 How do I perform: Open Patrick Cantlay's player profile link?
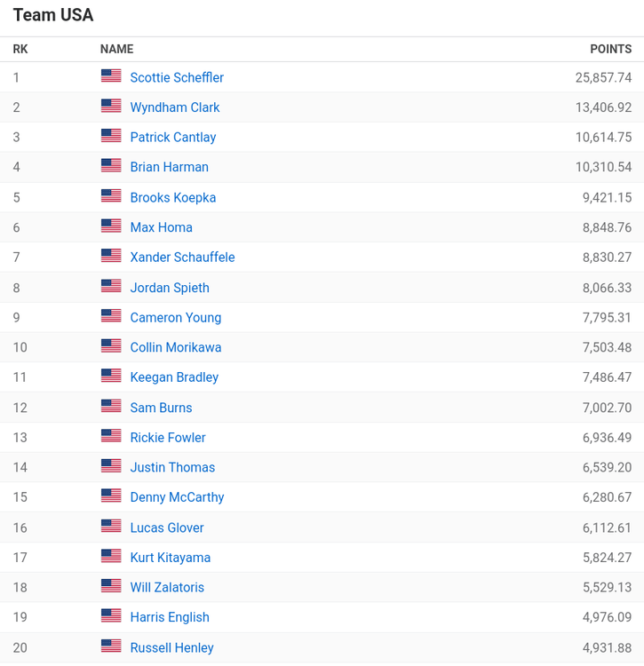coord(173,138)
